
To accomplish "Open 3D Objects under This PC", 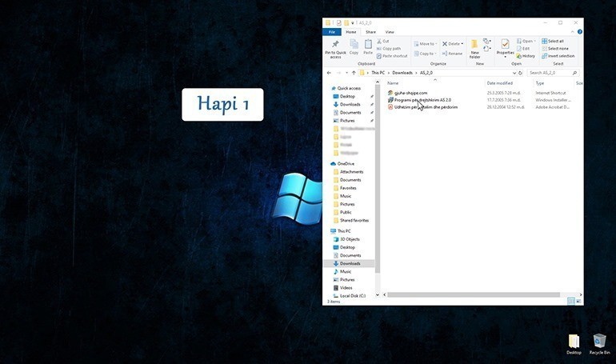I will coord(346,239).
